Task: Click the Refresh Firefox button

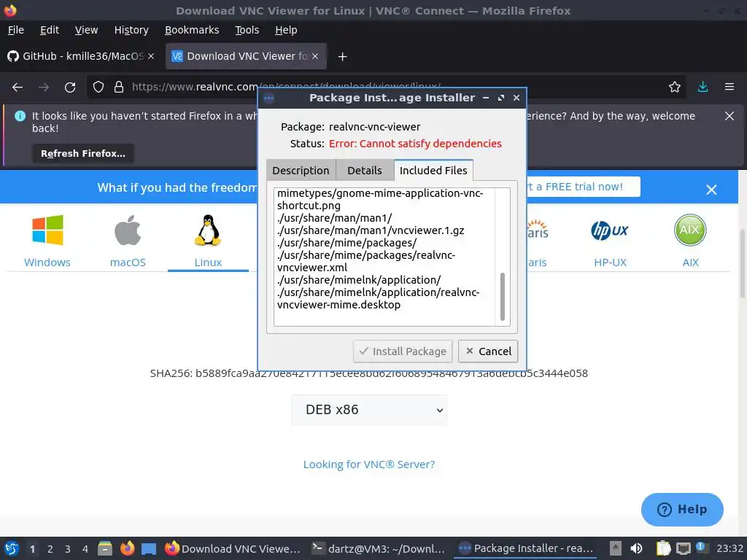Action: coord(83,154)
